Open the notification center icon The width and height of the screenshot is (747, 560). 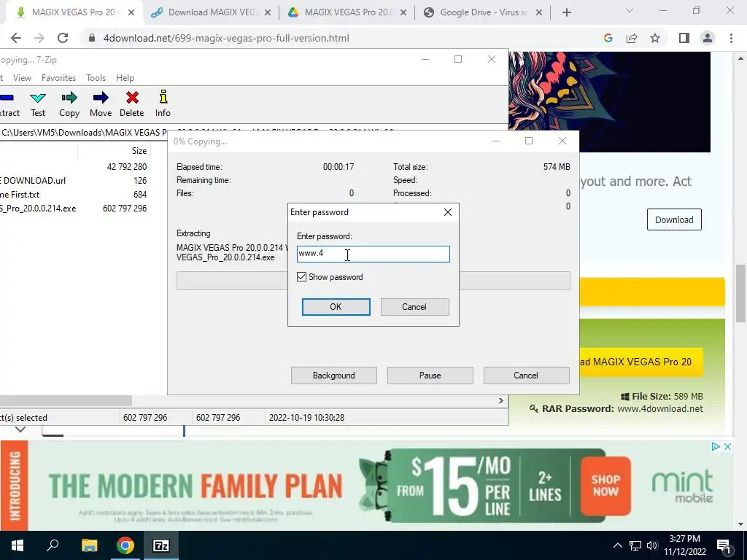click(724, 545)
